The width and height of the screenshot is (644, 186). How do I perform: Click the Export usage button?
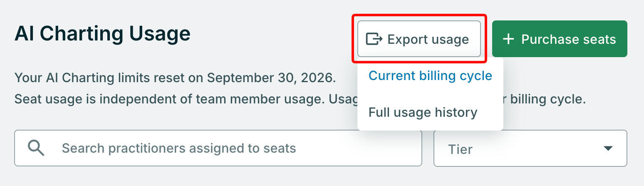(x=419, y=39)
